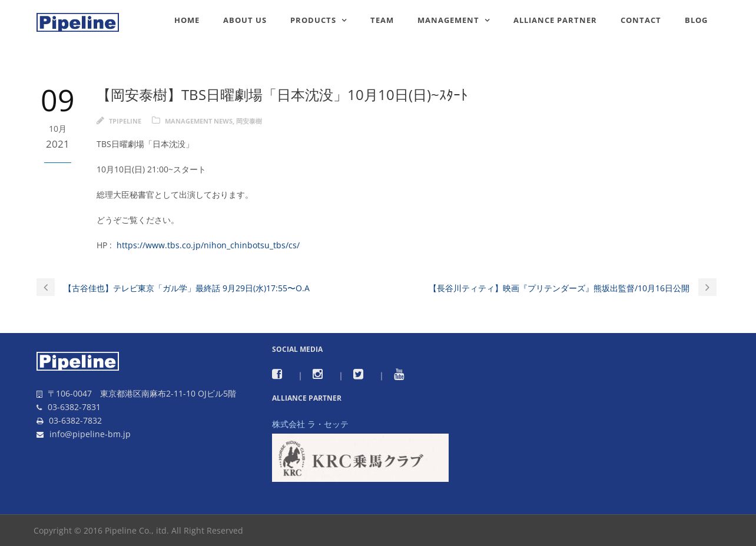This screenshot has height=546, width=756.
Task: Click the post title 日本沈没 heading
Action: click(x=282, y=95)
